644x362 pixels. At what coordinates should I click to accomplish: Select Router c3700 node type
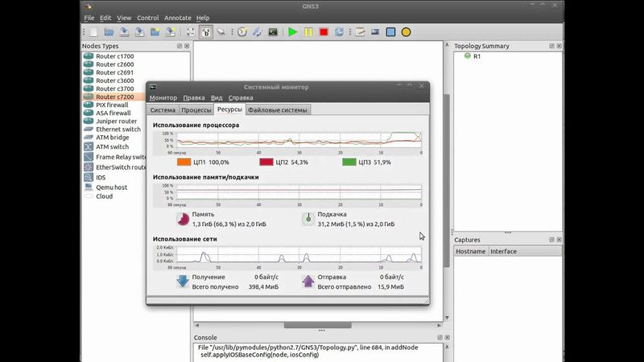coord(115,88)
